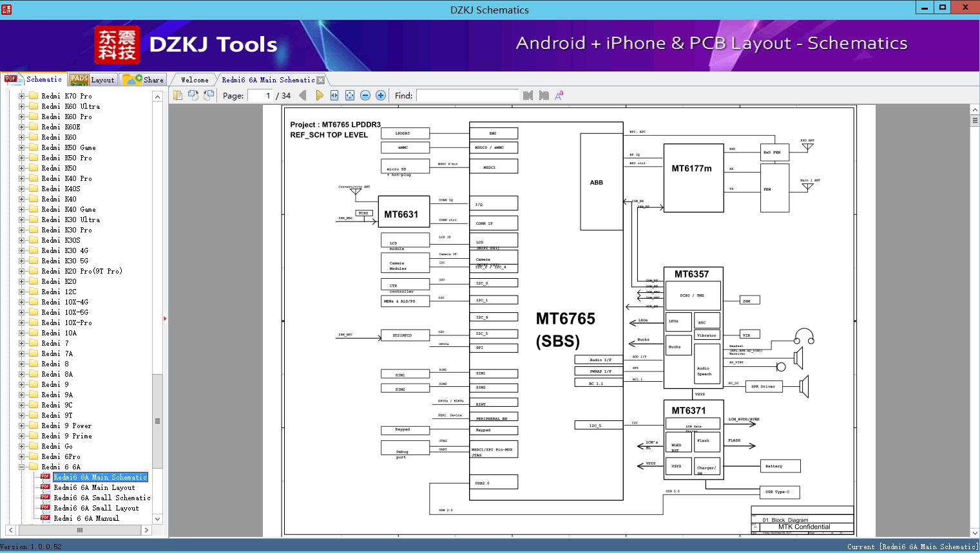Click the fit width icon

(x=334, y=95)
